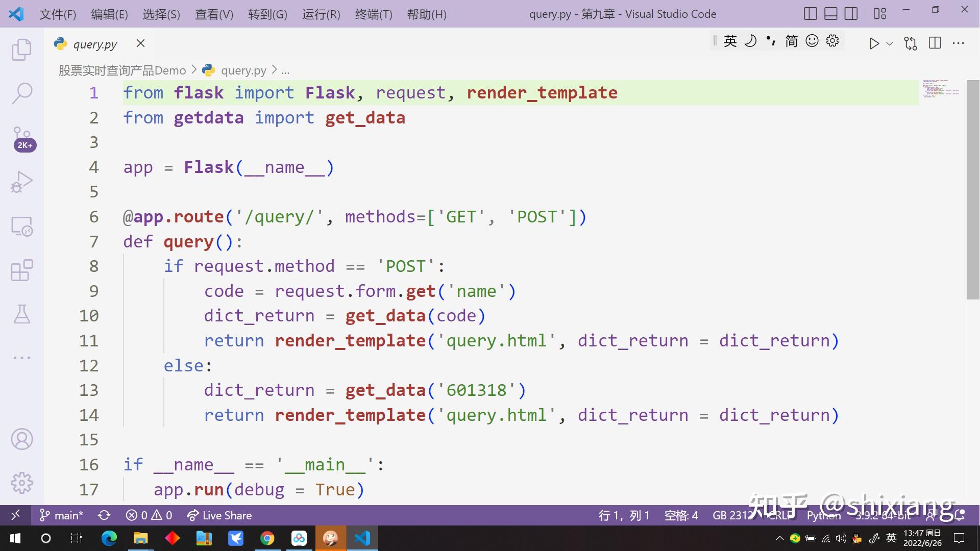Open Remote Explorer in activity bar
Image resolution: width=980 pixels, height=551 pixels.
[x=21, y=226]
